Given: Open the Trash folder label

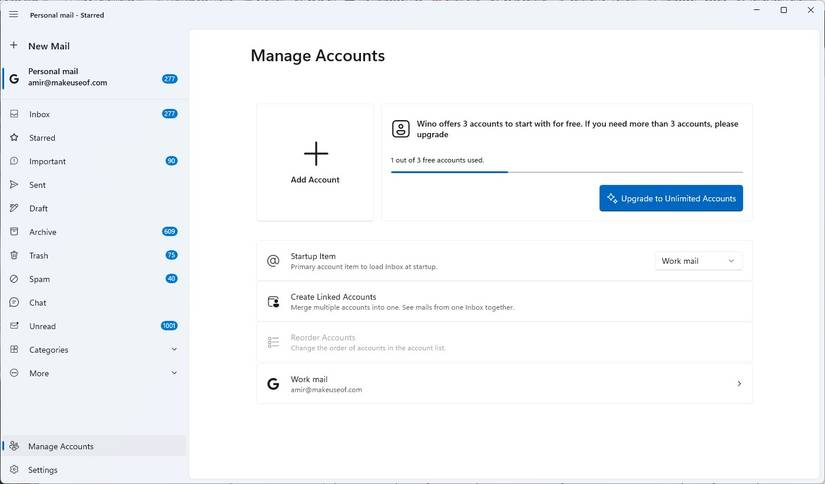Looking at the screenshot, I should [38, 256].
